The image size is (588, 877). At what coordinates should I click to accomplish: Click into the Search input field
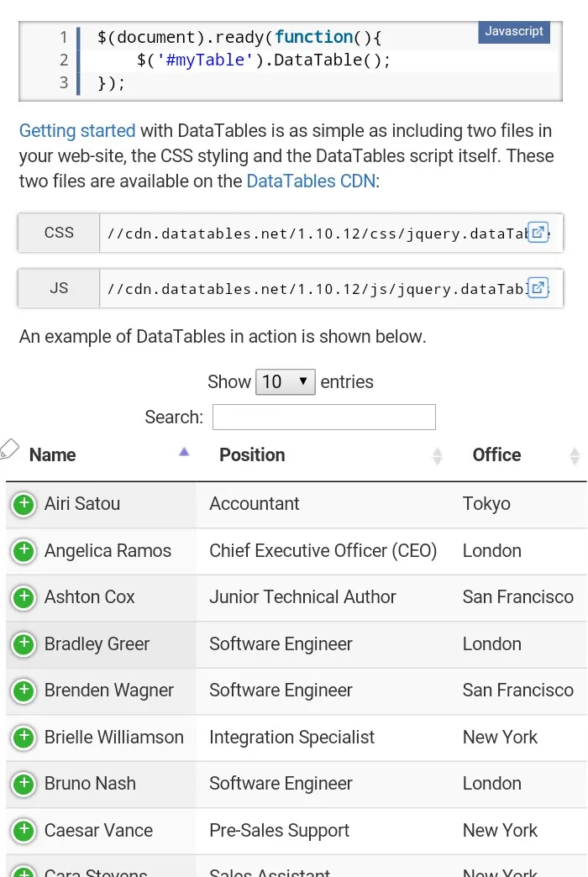pos(323,417)
